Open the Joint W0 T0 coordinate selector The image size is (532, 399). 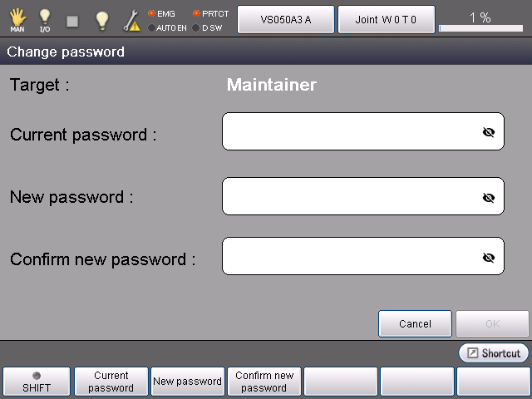point(386,19)
